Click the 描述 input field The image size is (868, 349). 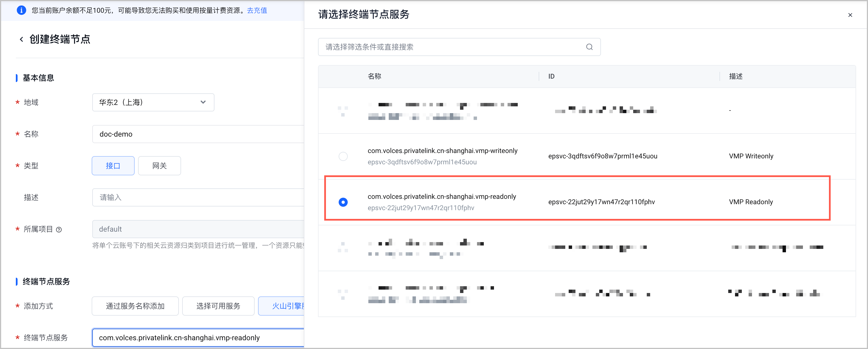point(198,197)
